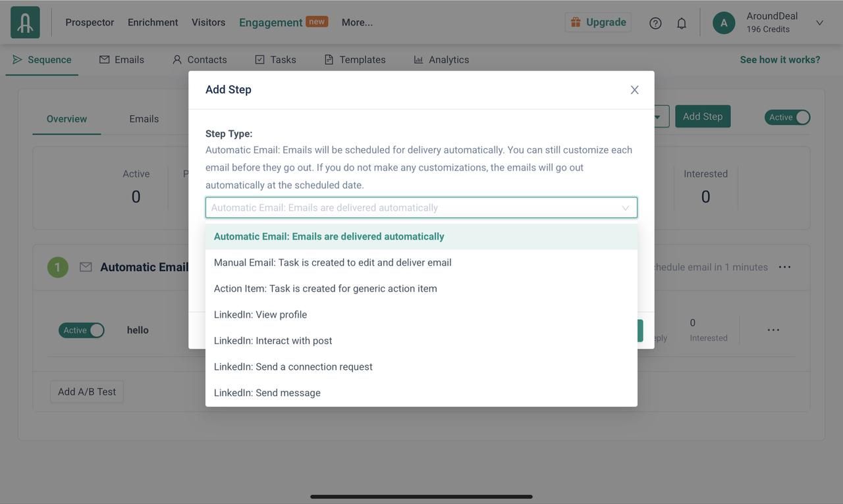This screenshot has height=504, width=843.
Task: Toggle hello email Active switch
Action: click(x=82, y=330)
